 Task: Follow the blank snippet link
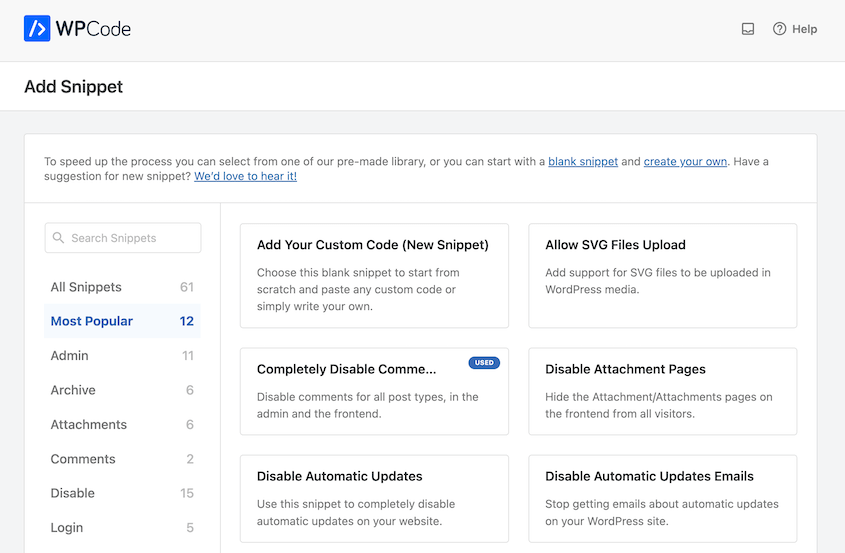pos(583,161)
